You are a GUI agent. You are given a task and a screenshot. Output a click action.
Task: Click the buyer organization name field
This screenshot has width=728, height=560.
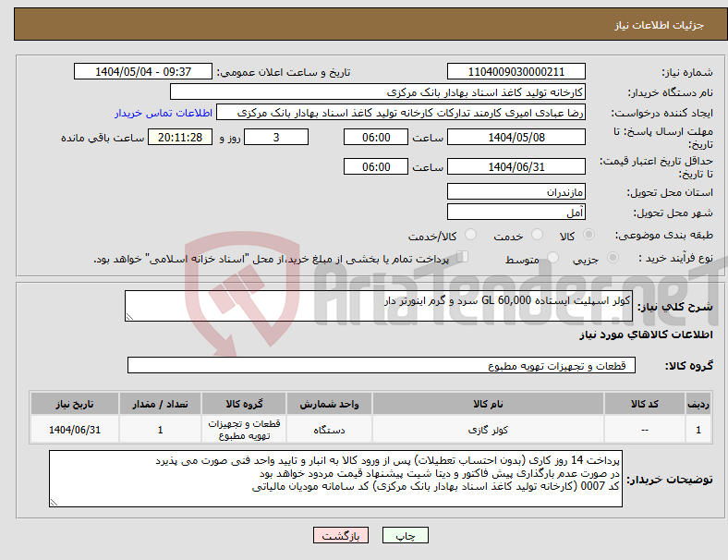coord(378,92)
